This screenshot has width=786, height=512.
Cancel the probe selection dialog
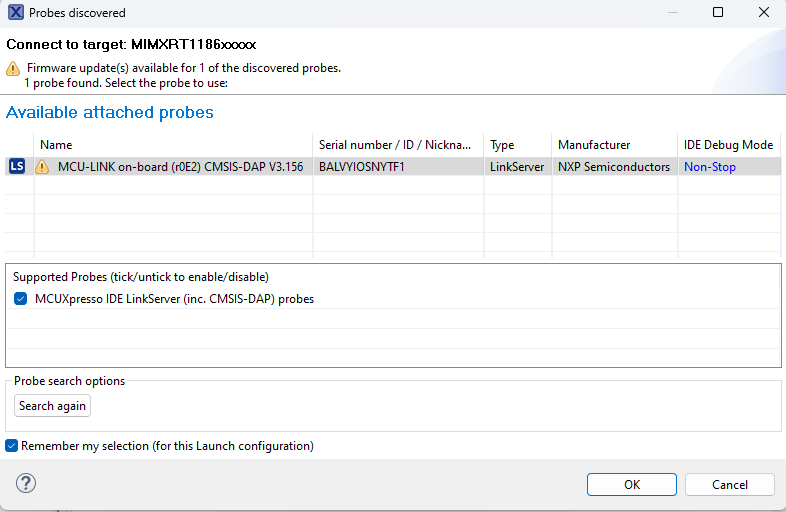[729, 484]
